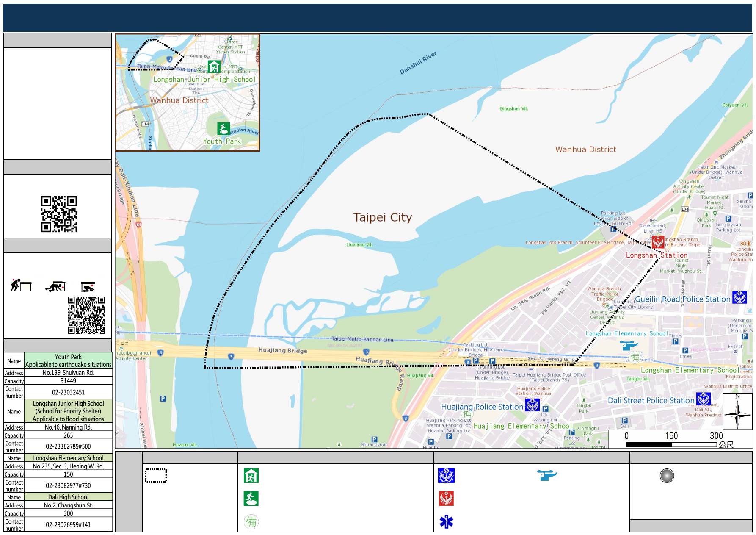Click the 'Tangbu Vil.' label
Viewport: 756px width, 535px height.
pos(638,379)
